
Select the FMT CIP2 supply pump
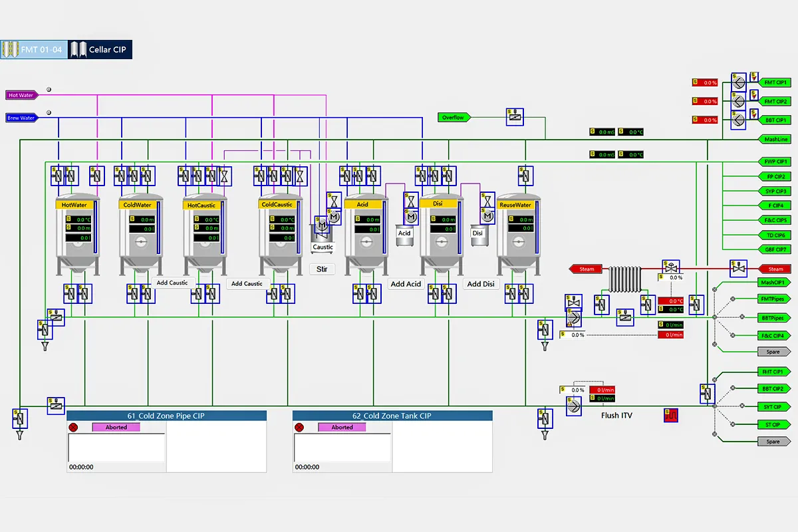pyautogui.click(x=738, y=101)
